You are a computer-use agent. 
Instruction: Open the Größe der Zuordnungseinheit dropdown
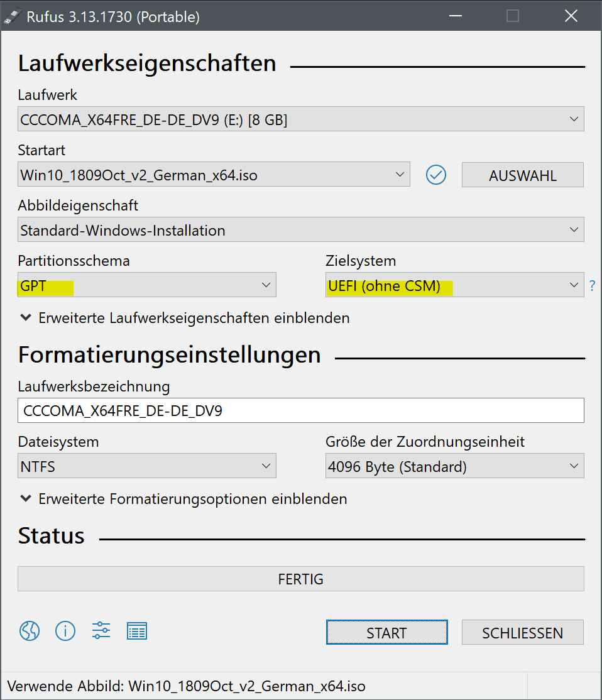454,466
